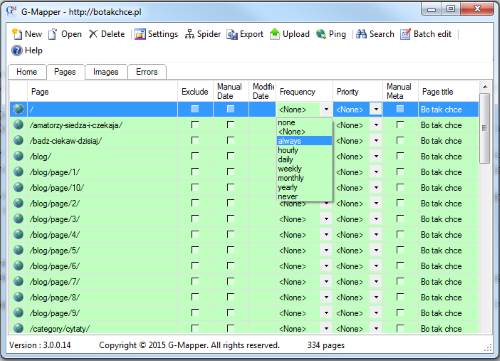Click globe icon of /blog/page/7/ row

19,281
